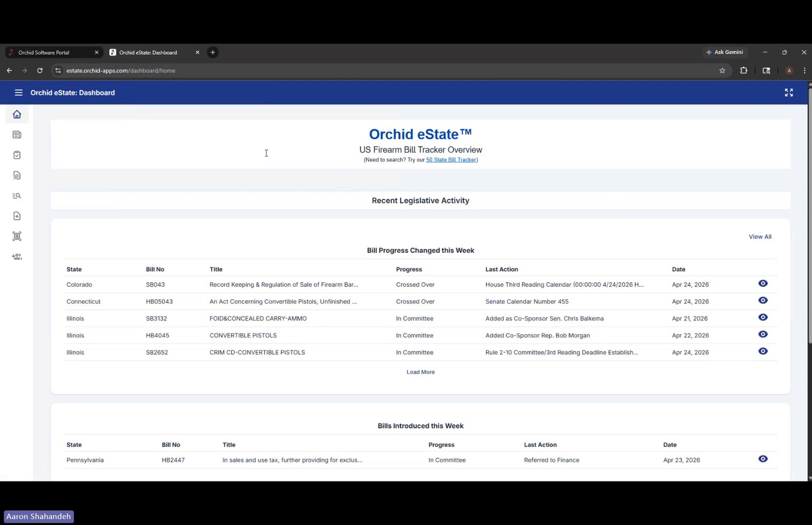This screenshot has width=812, height=525.
Task: Click the HB4045 bill number cell
Action: [x=157, y=336]
